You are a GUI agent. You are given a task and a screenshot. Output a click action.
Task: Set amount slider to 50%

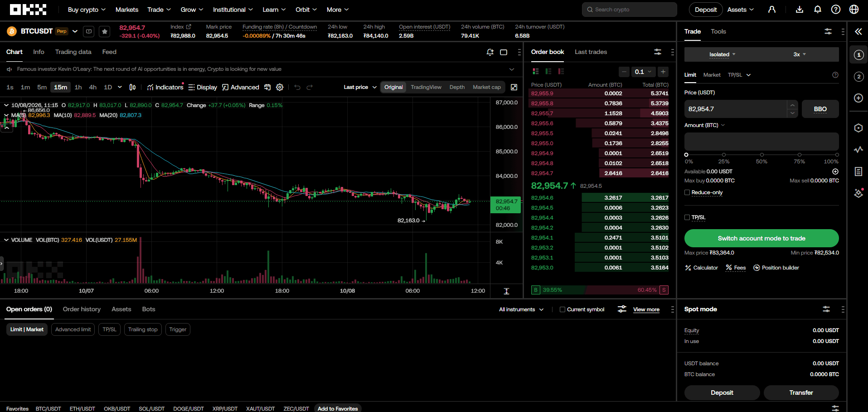(x=761, y=155)
